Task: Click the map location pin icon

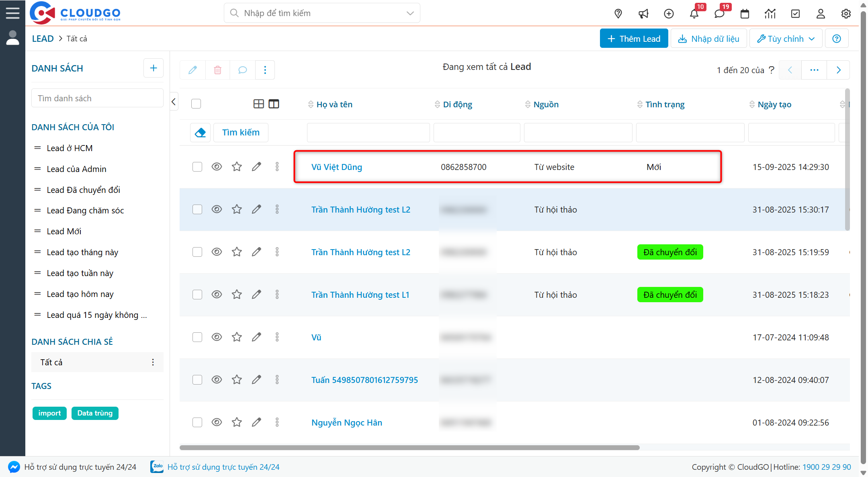Action: pyautogui.click(x=618, y=14)
